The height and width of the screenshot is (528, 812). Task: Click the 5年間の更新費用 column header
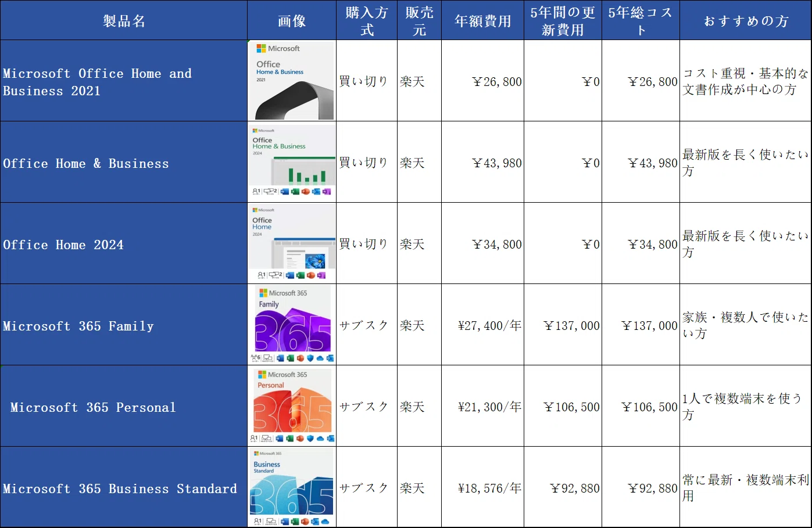coord(563,20)
